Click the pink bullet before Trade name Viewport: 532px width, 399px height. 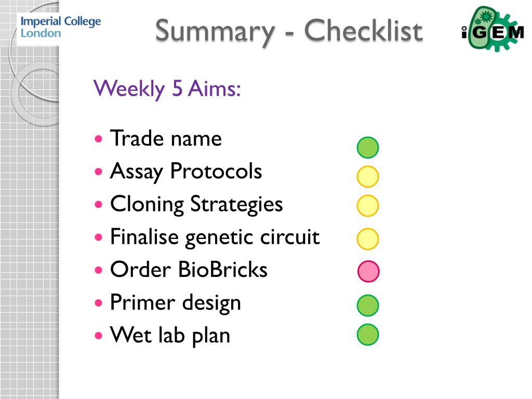tap(98, 139)
